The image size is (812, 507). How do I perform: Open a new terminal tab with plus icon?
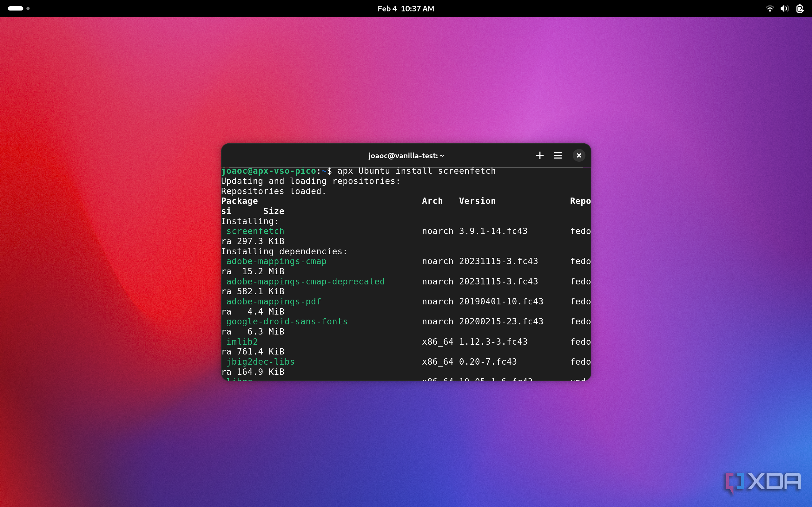[539, 156]
